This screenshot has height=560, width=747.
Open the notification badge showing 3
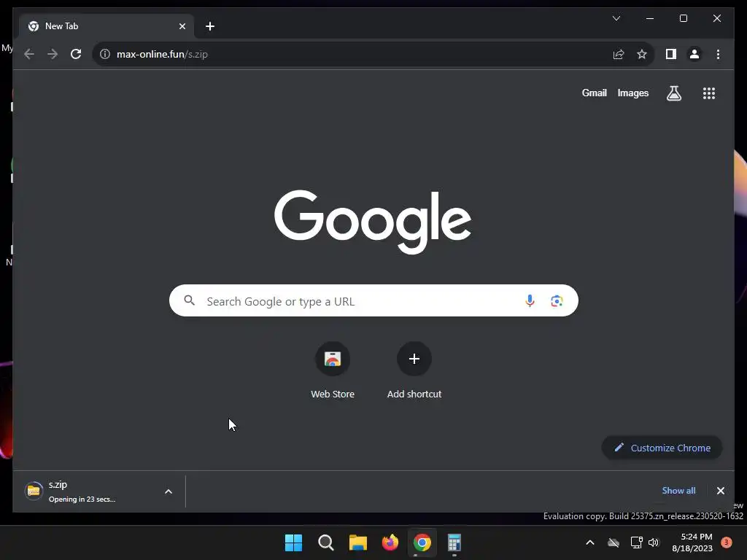727,542
